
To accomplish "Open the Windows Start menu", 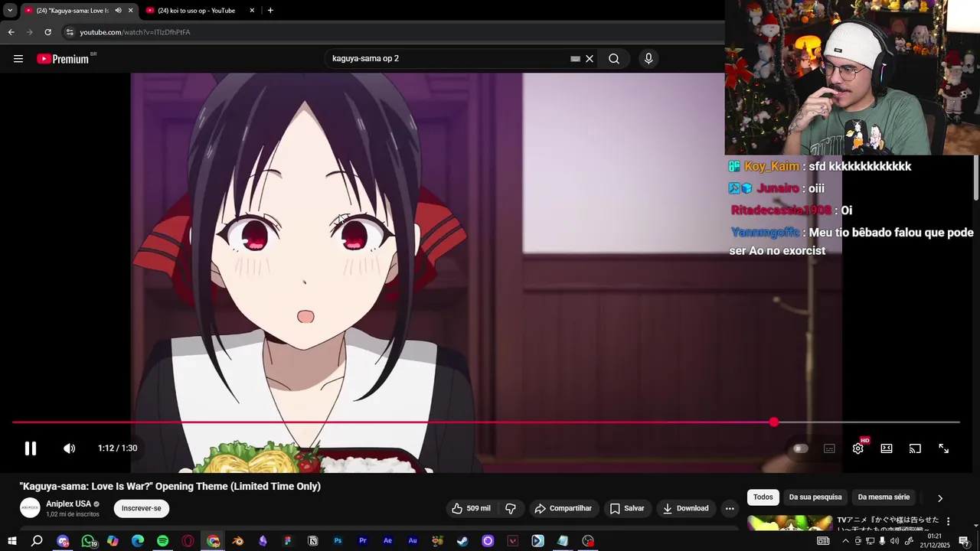I will pyautogui.click(x=11, y=541).
